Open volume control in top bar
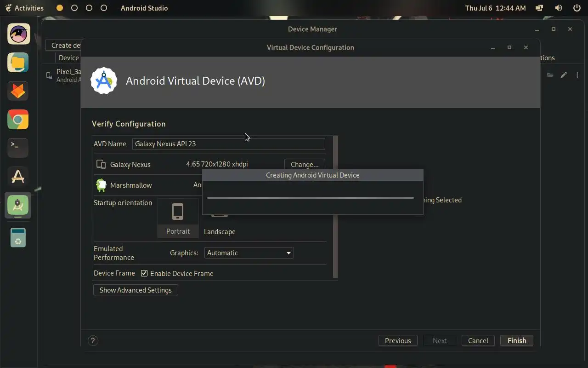The height and width of the screenshot is (368, 588). 559,8
